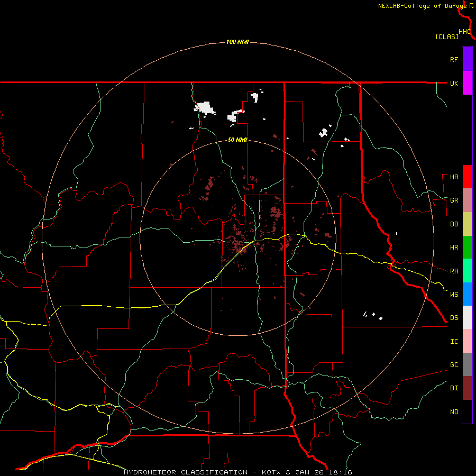
Task: Click the HYDROMETEOR CLASSIFICATION title text
Action: tap(186, 472)
